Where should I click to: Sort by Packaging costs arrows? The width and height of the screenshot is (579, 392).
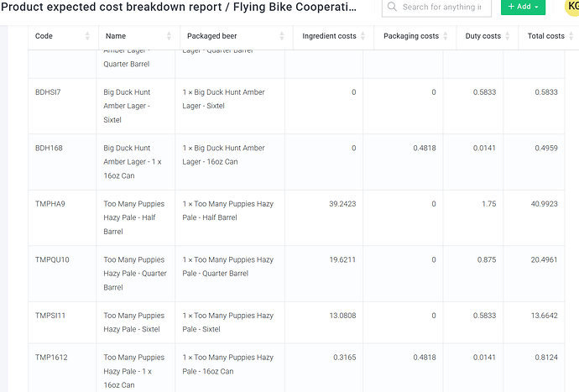click(446, 36)
